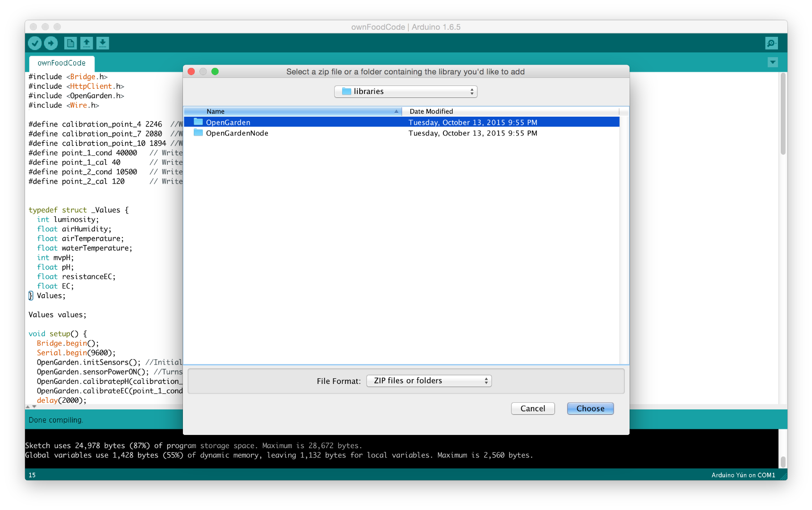Select the OpenGarden folder row
Viewport: 812px width, 510px height.
click(401, 122)
